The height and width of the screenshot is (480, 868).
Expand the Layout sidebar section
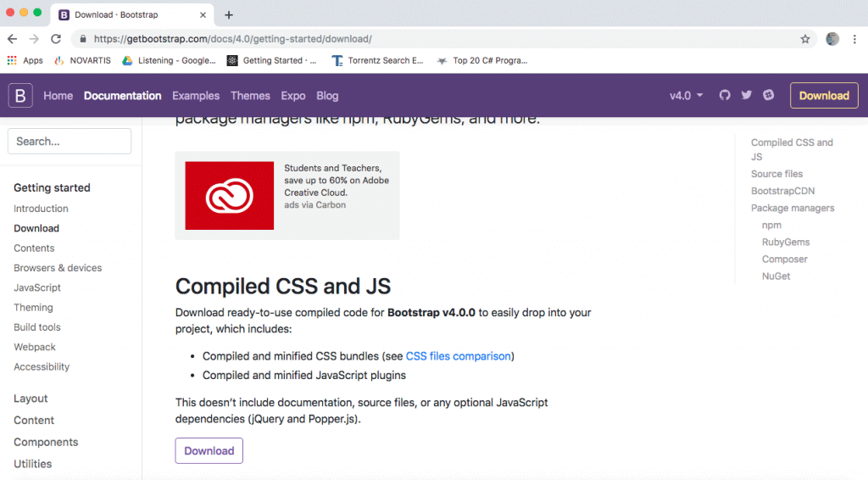click(31, 399)
